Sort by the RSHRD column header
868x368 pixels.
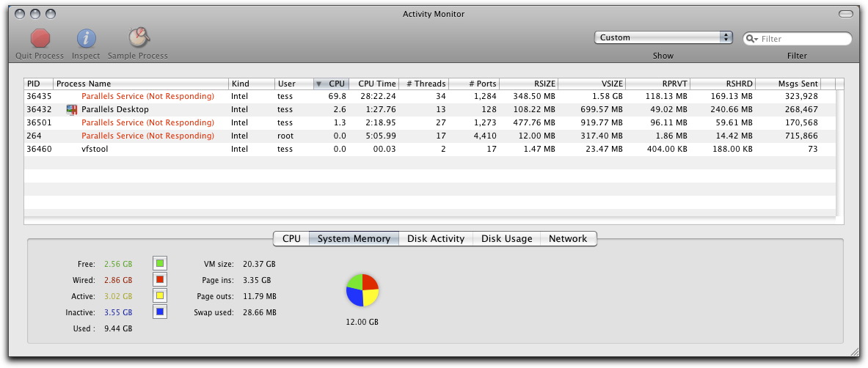pos(723,84)
